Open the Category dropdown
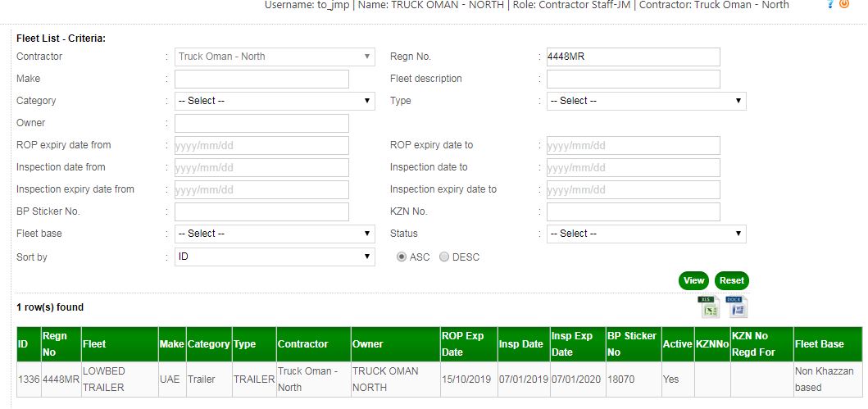This screenshot has width=868, height=409. click(x=275, y=101)
